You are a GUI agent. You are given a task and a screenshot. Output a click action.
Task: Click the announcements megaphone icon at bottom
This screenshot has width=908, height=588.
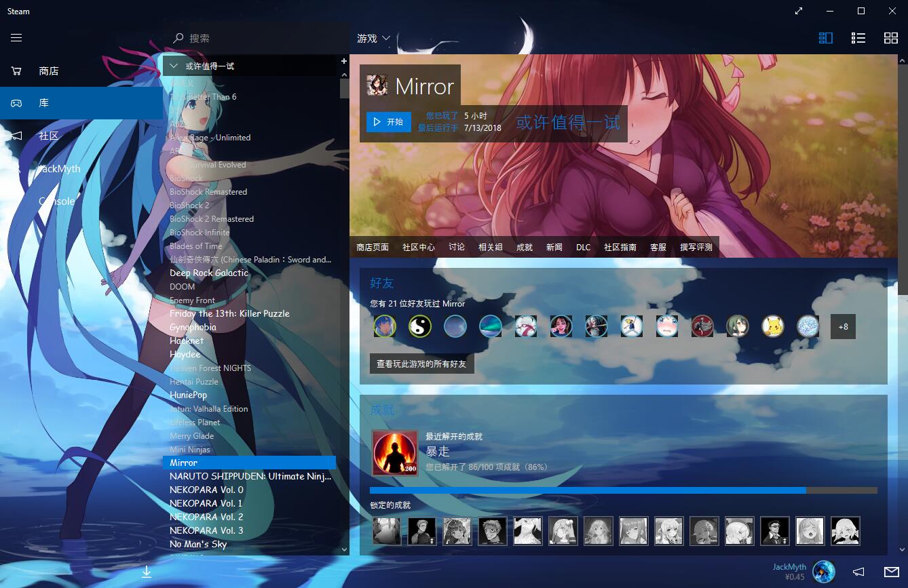pyautogui.click(x=858, y=572)
